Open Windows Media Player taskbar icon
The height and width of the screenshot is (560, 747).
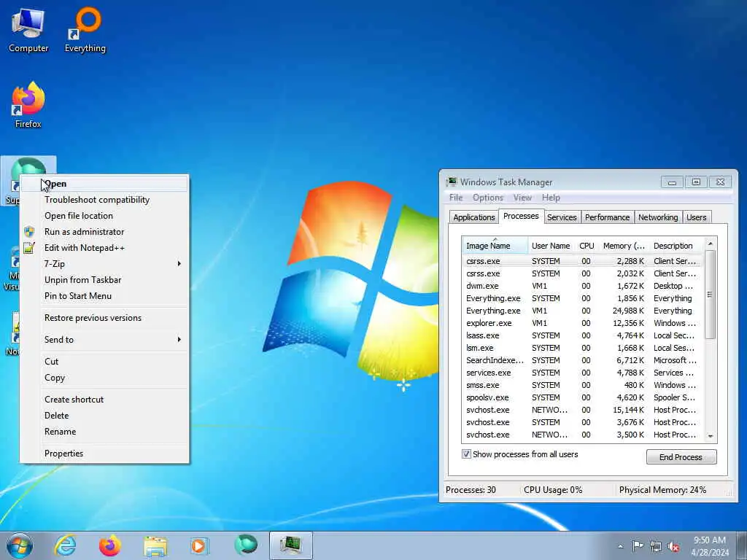point(198,545)
